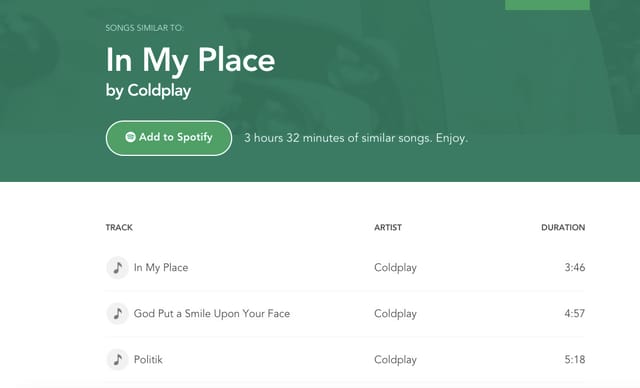The image size is (640, 388).
Task: Click the green button at the top right corner
Action: click(547, 5)
